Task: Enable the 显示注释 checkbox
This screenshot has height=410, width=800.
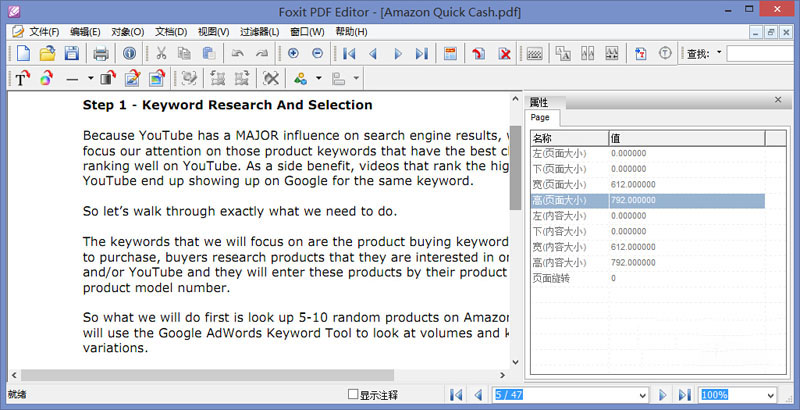Action: tap(353, 395)
